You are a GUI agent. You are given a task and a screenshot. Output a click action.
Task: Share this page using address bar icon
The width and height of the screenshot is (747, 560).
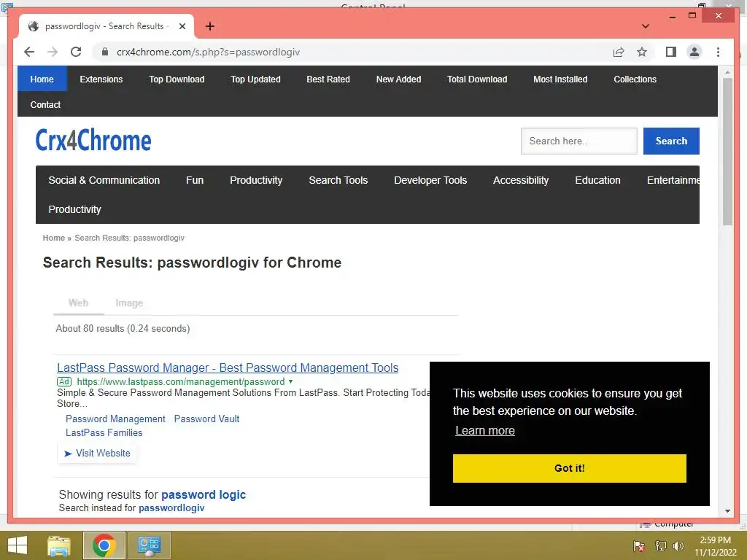tap(619, 52)
